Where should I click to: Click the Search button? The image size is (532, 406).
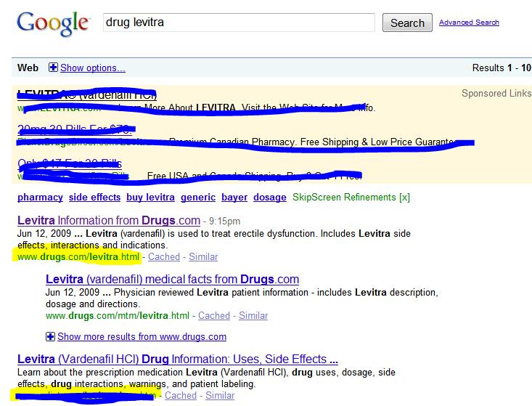[407, 23]
